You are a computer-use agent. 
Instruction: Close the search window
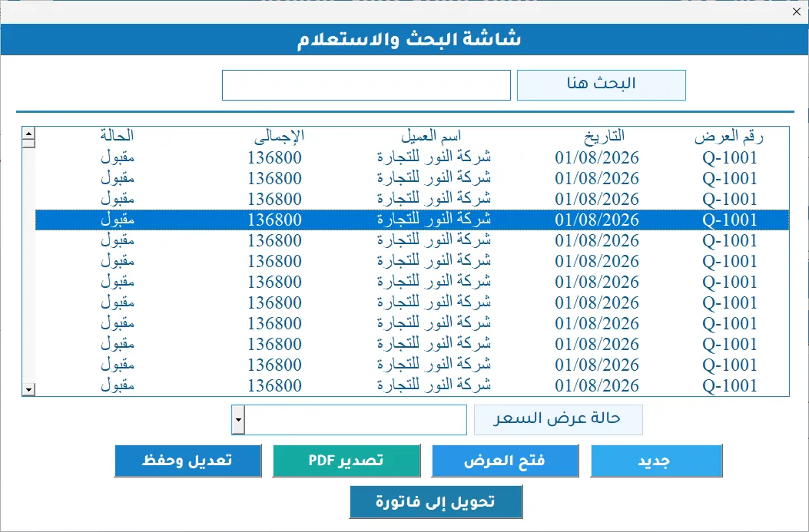(x=797, y=12)
